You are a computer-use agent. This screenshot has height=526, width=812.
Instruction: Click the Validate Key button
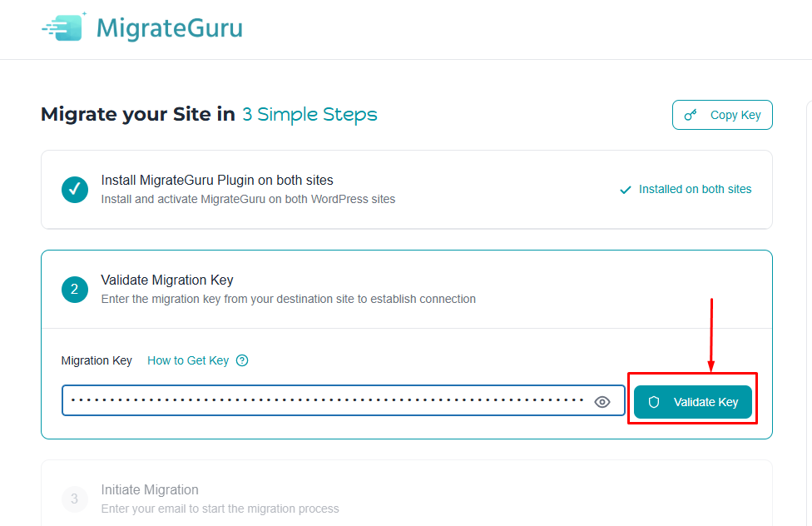click(x=692, y=402)
